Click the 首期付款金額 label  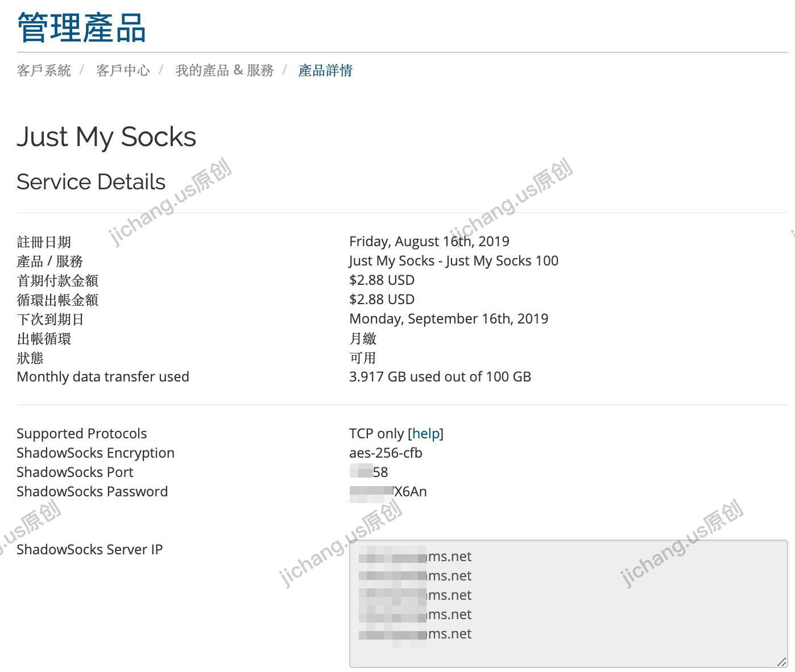point(57,281)
